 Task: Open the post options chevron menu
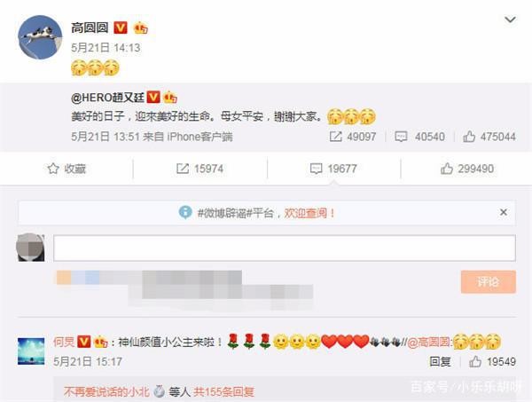[510, 20]
